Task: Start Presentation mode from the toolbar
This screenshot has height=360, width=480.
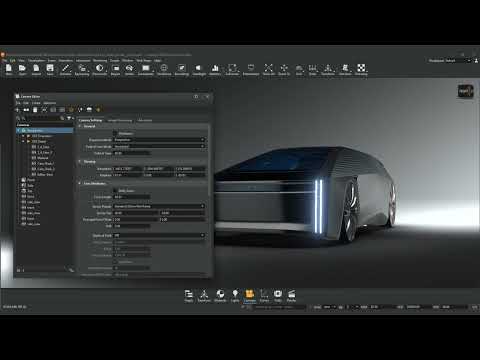Action: (251, 69)
